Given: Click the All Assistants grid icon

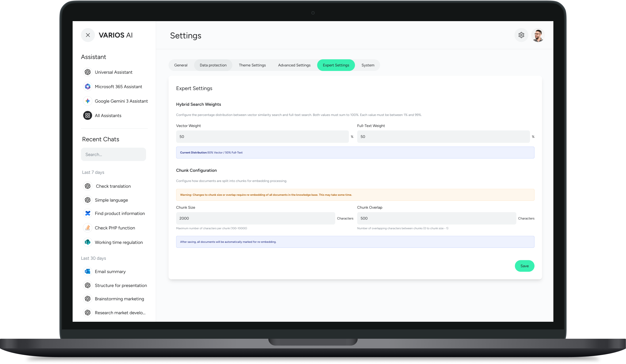Looking at the screenshot, I should pyautogui.click(x=87, y=115).
